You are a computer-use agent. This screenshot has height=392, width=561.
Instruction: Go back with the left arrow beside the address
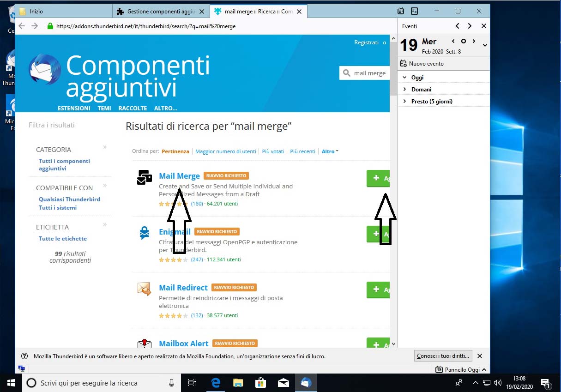tap(22, 26)
